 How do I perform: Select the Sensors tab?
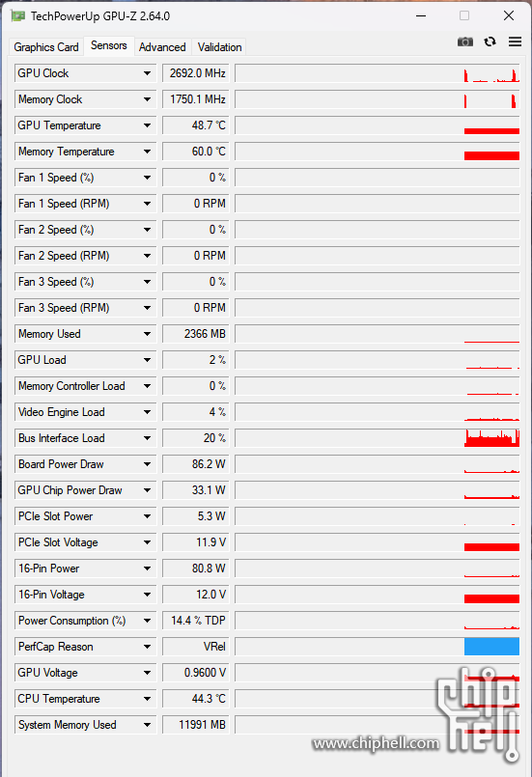click(108, 45)
